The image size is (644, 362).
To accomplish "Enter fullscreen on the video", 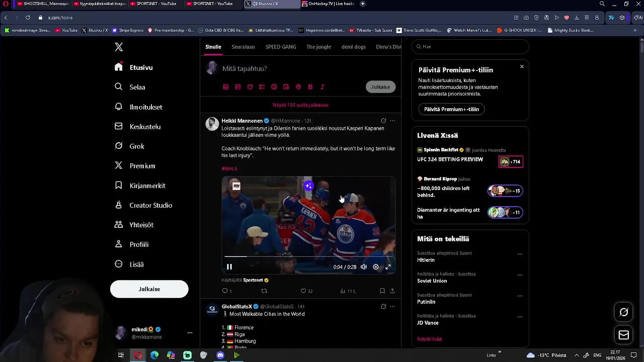I will point(388,267).
